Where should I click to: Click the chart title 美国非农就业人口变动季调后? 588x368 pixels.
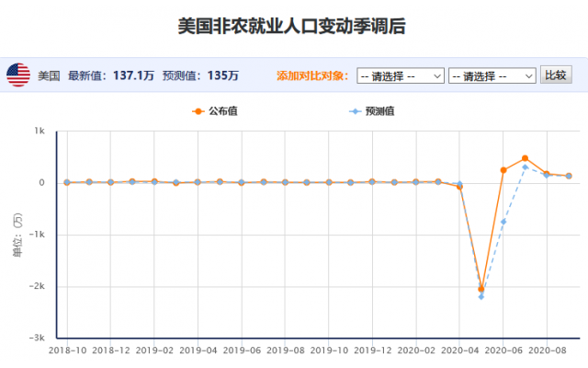coord(291,27)
